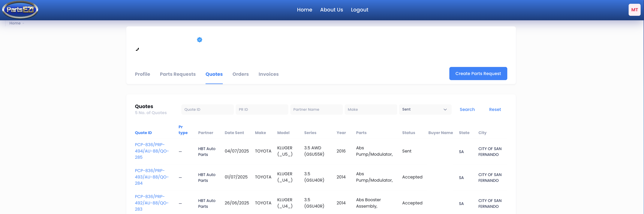Click the Home breadcrumb dropdown arrow
The image size is (644, 214).
(x=23, y=23)
